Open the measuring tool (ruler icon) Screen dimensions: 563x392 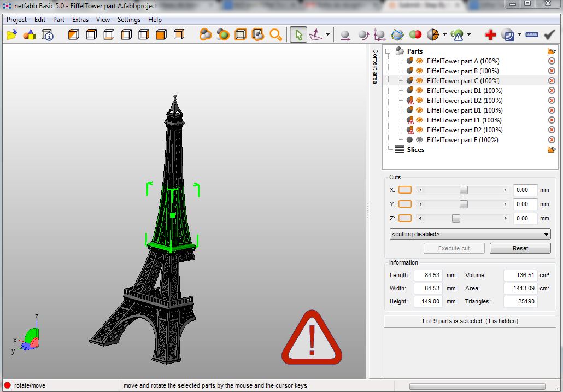[x=532, y=34]
